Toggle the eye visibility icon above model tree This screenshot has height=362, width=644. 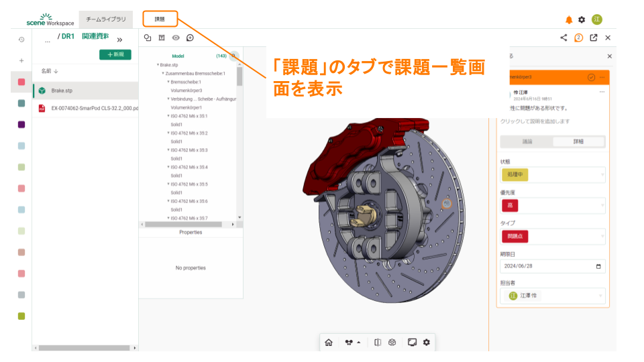[176, 38]
